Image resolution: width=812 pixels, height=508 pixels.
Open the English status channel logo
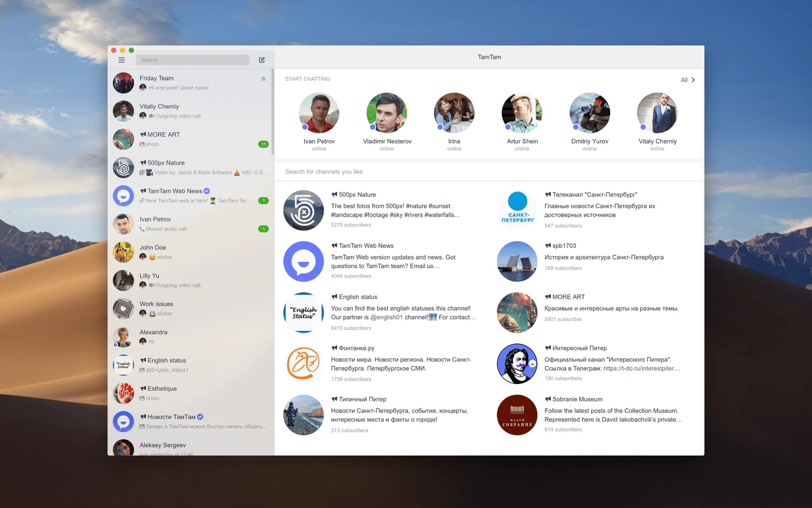point(303,312)
